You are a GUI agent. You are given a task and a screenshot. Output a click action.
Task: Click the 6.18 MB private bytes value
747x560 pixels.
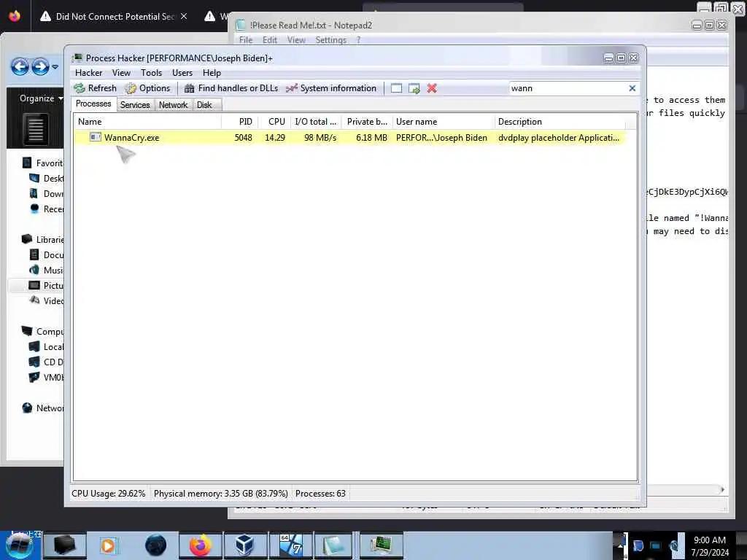(x=371, y=138)
